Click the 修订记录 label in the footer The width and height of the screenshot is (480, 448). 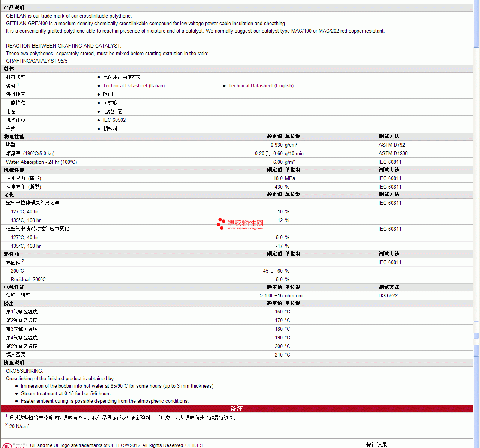coord(376,445)
